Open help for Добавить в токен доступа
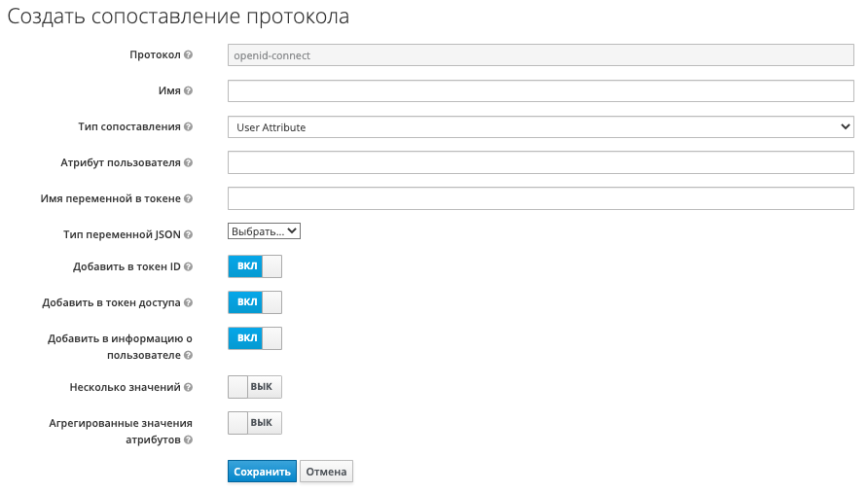This screenshot has width=868, height=492. click(x=188, y=302)
